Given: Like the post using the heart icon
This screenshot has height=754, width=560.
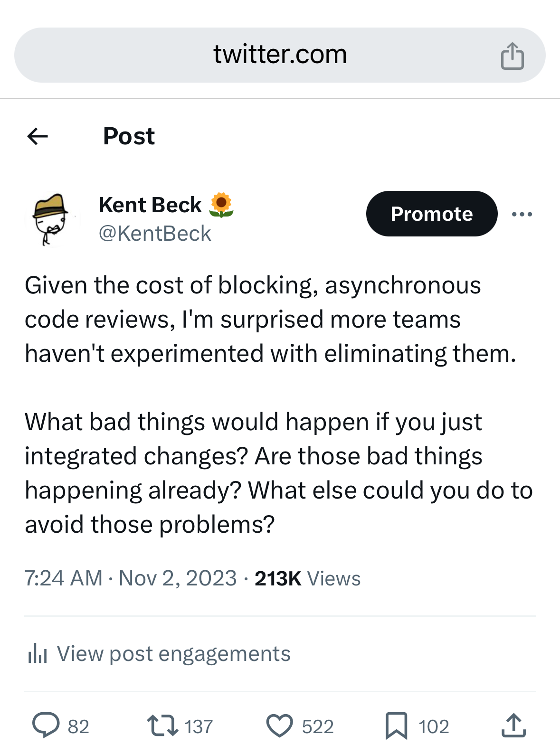Looking at the screenshot, I should (x=281, y=724).
